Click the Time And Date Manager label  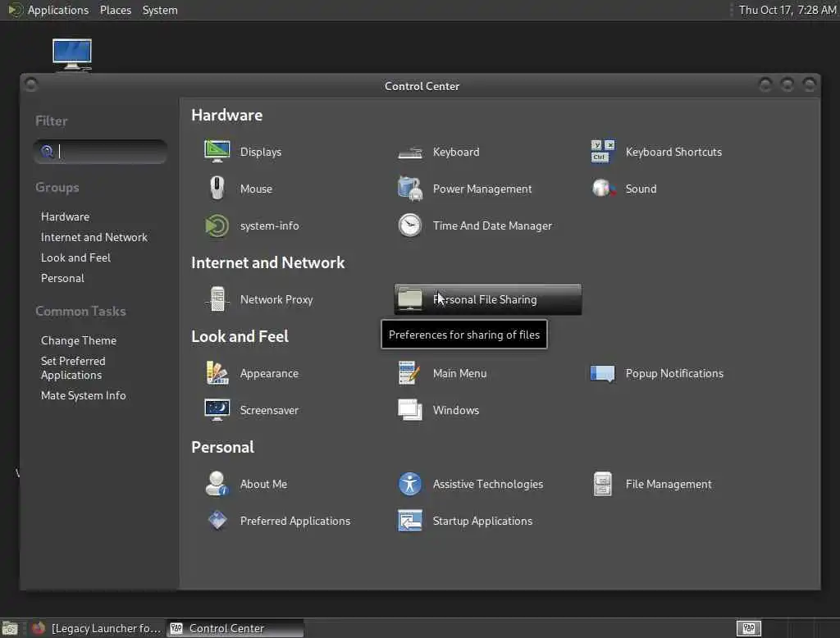click(492, 226)
